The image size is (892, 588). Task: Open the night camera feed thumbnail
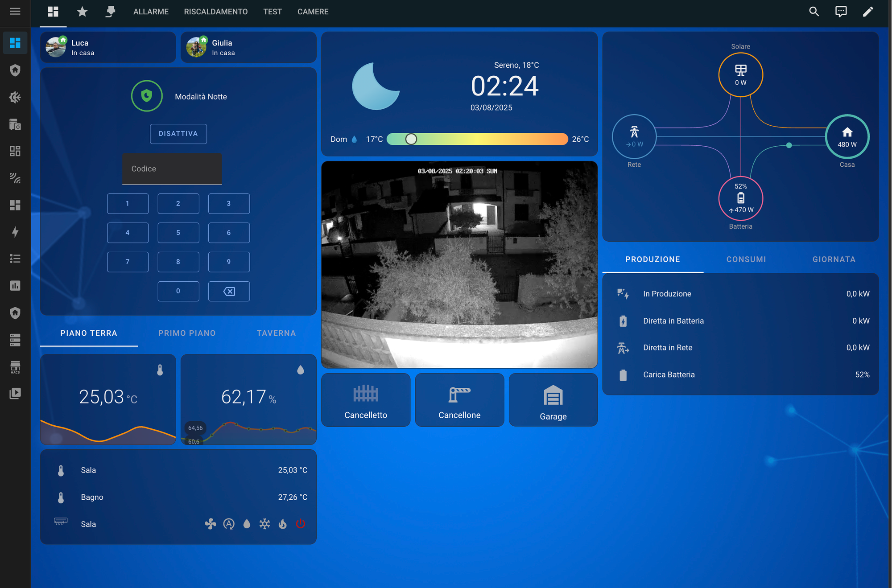click(459, 265)
